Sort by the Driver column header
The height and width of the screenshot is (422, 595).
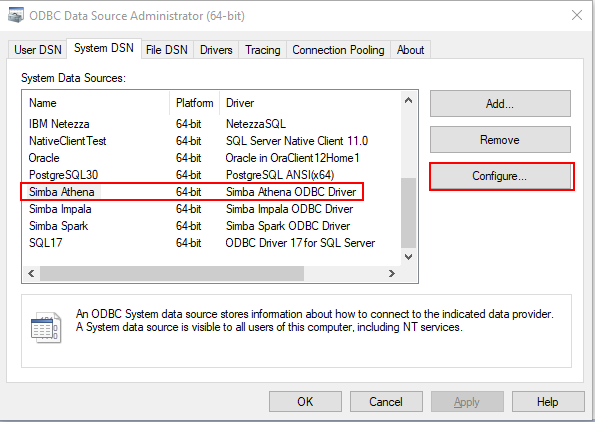(310, 103)
